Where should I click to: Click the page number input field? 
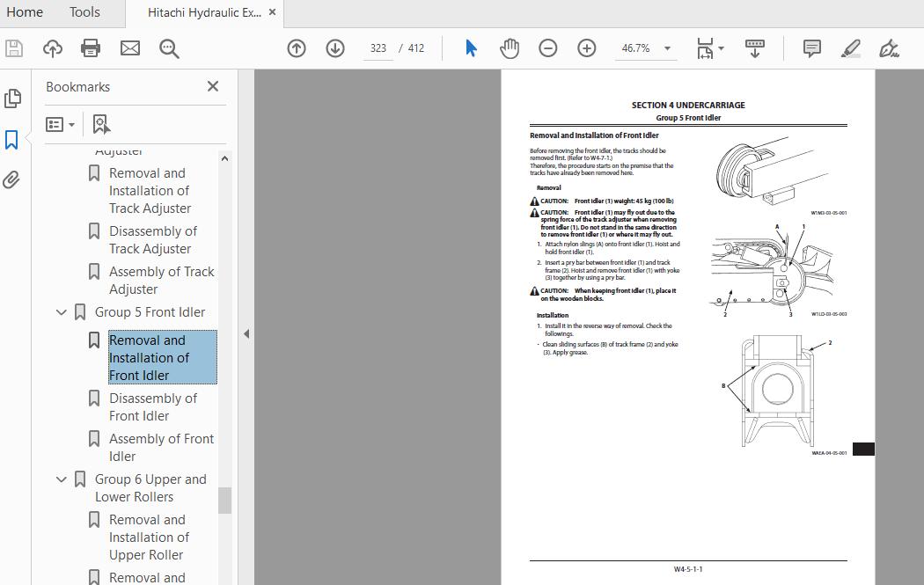[x=378, y=48]
